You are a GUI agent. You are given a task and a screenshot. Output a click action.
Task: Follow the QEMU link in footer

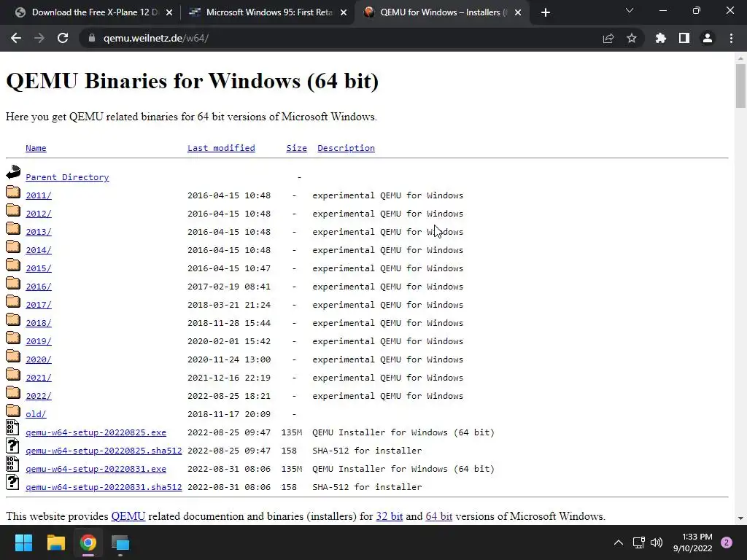click(x=128, y=516)
